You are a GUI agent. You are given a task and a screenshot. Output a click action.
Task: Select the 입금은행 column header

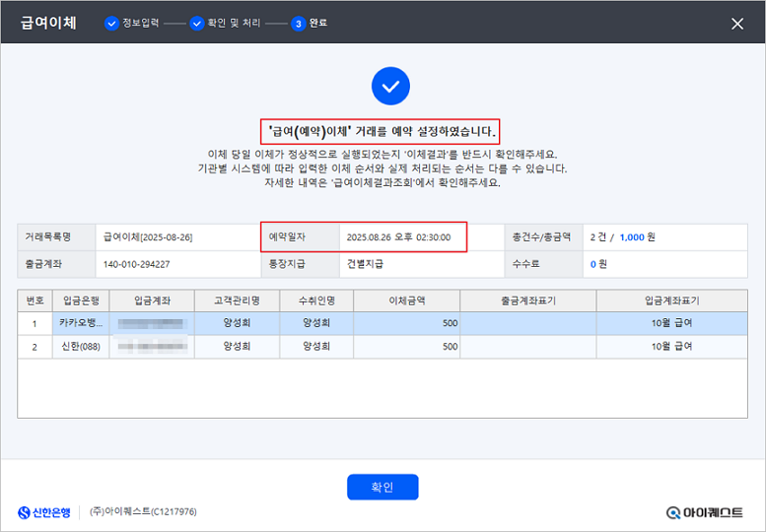pos(81,300)
